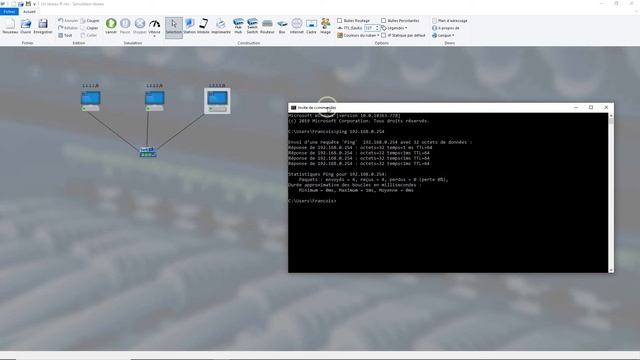The image size is (640, 360).
Task: Close the Invite de commandes window
Action: [606, 107]
